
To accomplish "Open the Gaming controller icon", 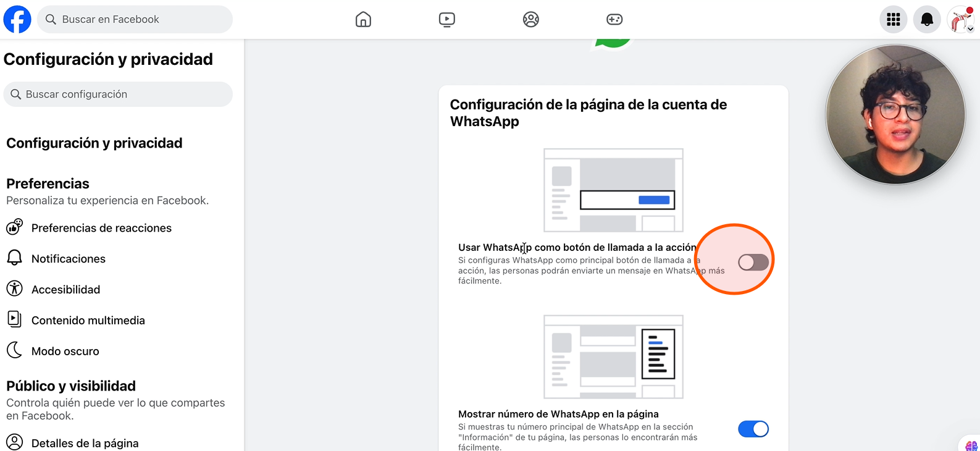I will (x=614, y=20).
